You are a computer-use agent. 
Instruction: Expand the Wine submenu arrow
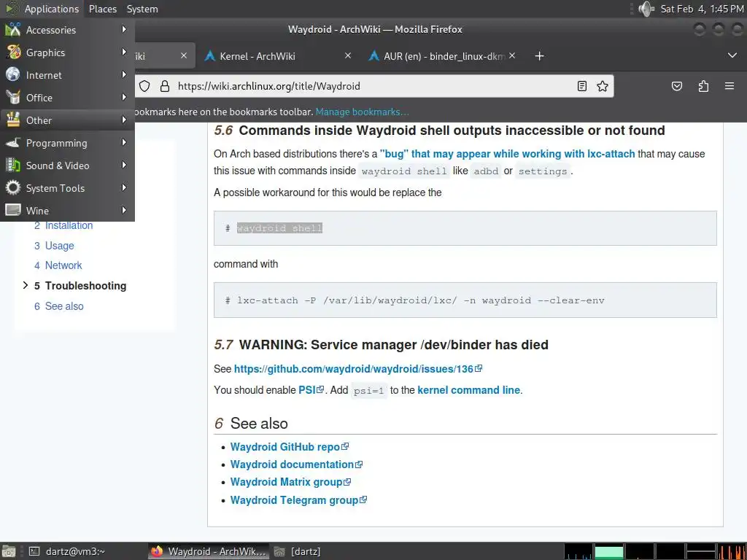coord(124,210)
